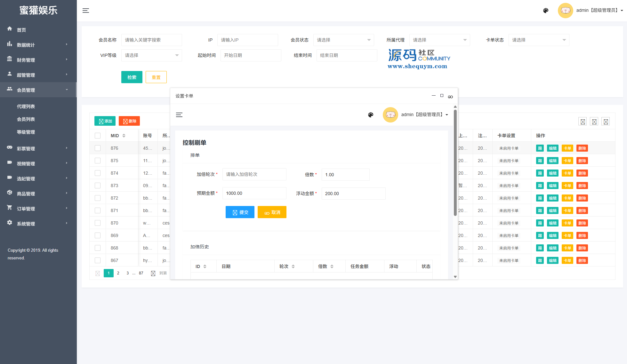Click the blue 提交 button
627x364 pixels.
240,212
